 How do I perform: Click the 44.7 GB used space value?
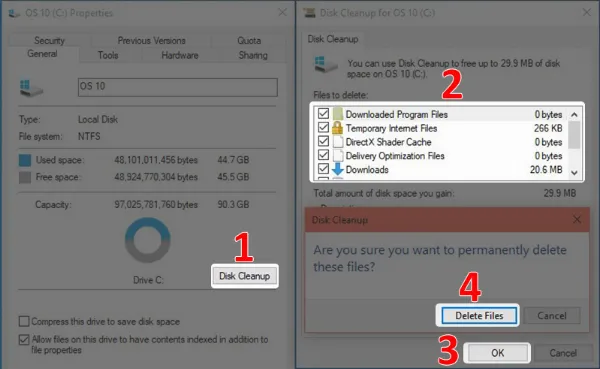coord(233,160)
